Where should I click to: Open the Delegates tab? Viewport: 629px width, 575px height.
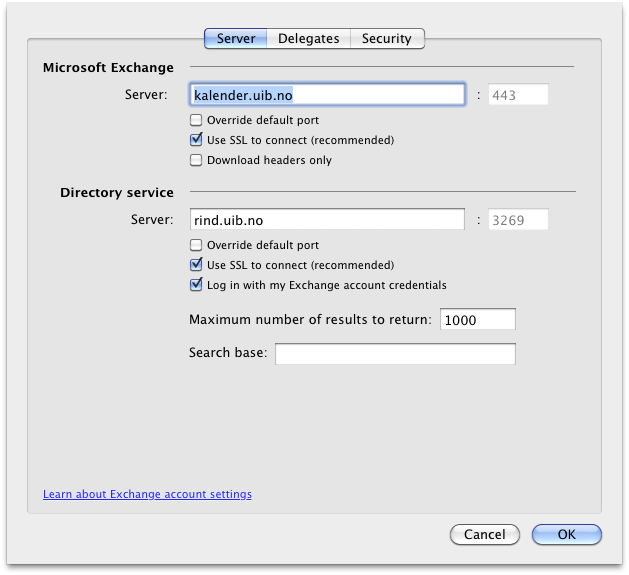click(x=308, y=39)
